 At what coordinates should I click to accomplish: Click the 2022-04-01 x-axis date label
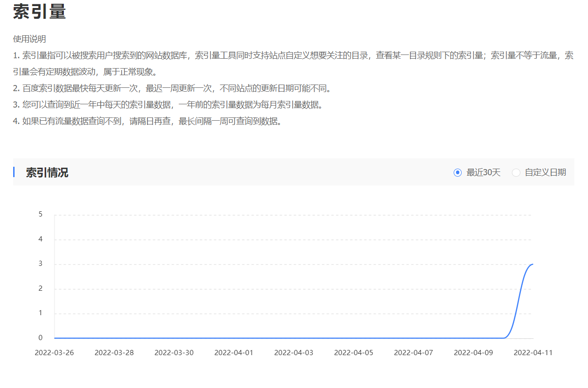click(x=234, y=353)
